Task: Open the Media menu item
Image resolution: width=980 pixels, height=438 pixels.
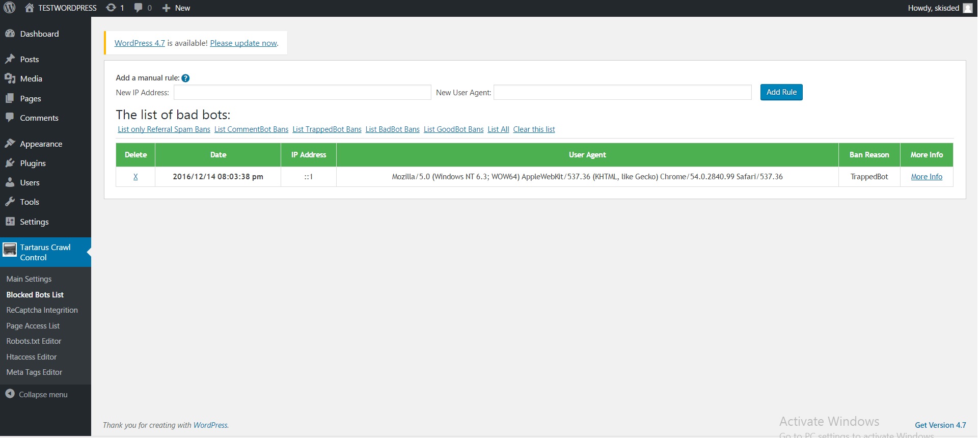Action: click(31, 78)
